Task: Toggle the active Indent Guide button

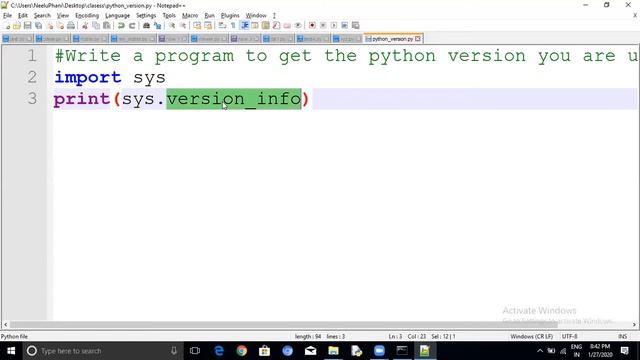Action: pos(244,25)
